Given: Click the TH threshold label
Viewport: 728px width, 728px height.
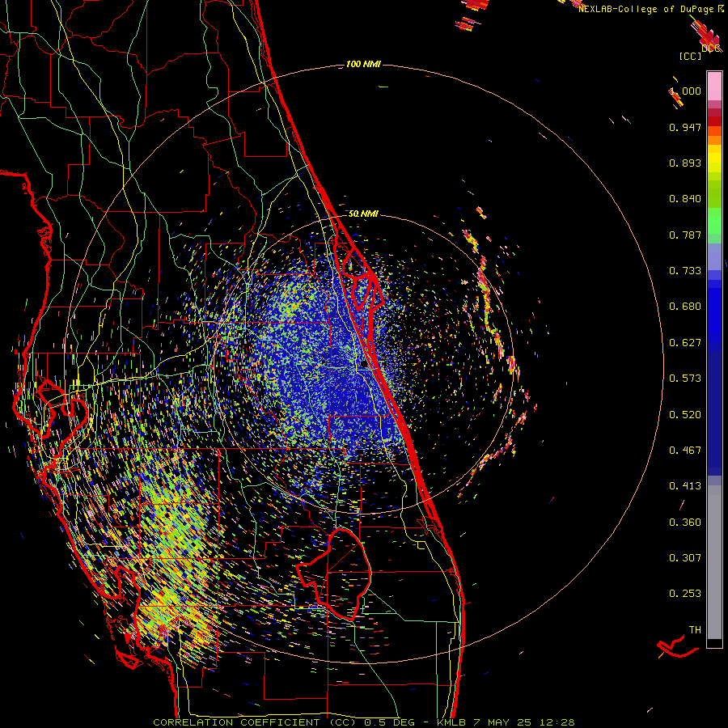Looking at the screenshot, I should (x=695, y=630).
